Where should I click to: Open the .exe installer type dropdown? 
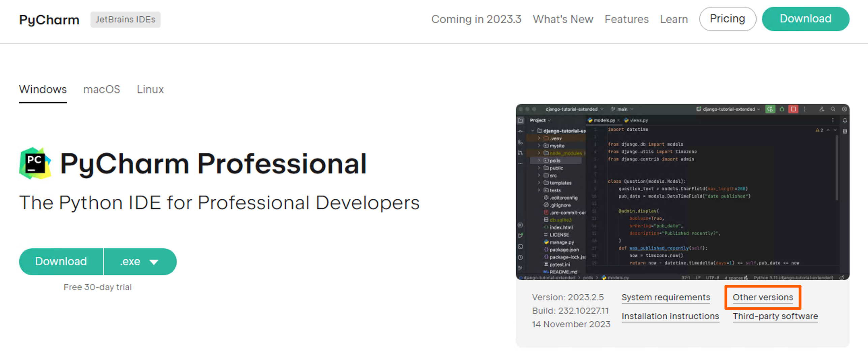[x=140, y=261]
